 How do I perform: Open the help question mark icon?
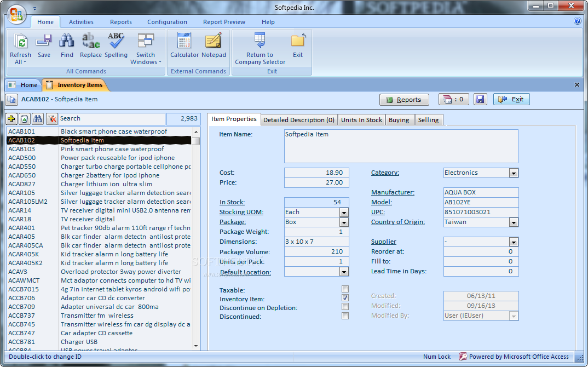(578, 21)
